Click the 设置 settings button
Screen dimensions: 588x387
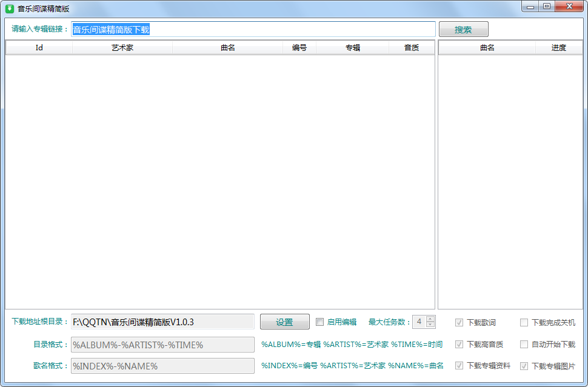(x=285, y=322)
